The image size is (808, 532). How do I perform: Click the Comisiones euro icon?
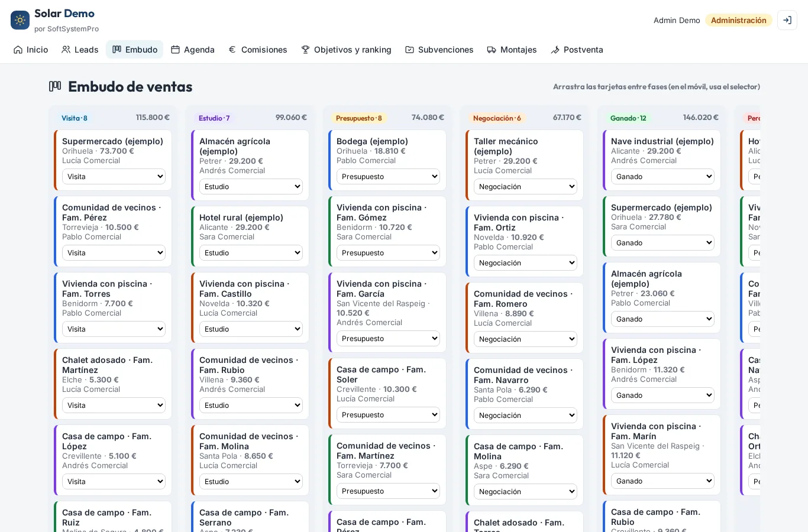232,50
